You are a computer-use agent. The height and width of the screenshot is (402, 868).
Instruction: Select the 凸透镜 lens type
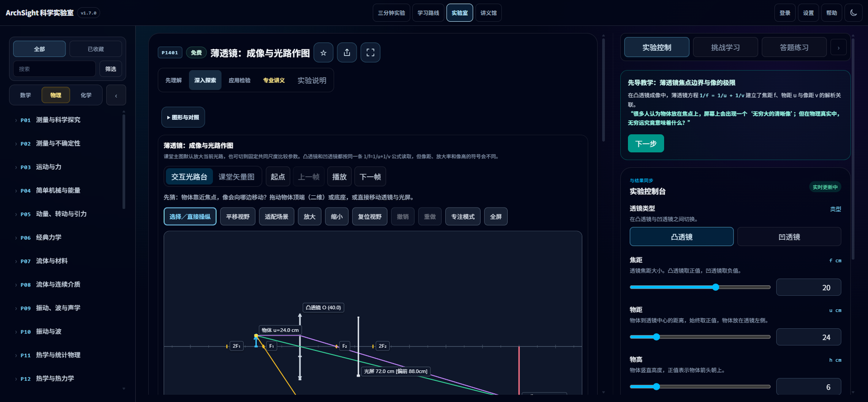(x=681, y=237)
